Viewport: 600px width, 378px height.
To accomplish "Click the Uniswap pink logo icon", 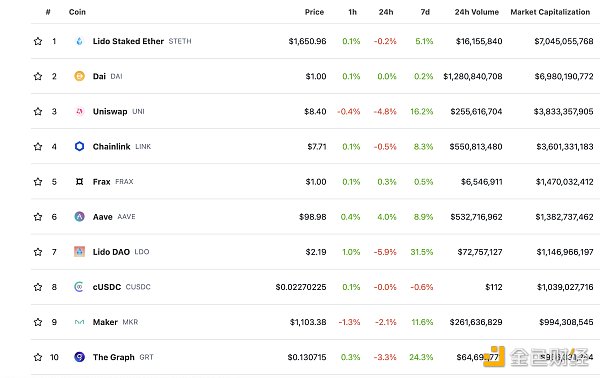I will click(x=79, y=111).
